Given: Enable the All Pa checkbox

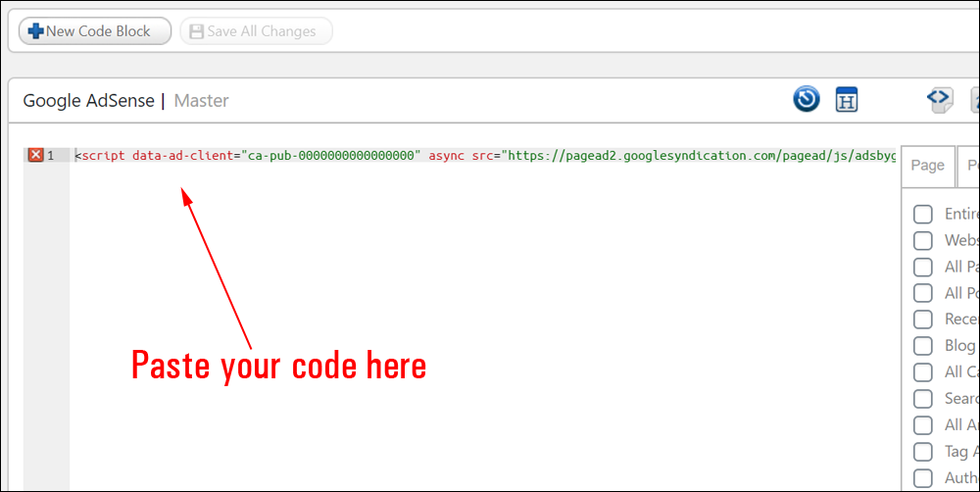Looking at the screenshot, I should [x=922, y=267].
